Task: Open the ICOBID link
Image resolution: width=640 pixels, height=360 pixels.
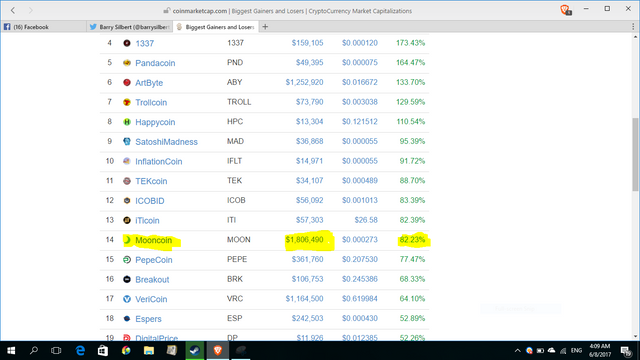Action: (x=150, y=201)
